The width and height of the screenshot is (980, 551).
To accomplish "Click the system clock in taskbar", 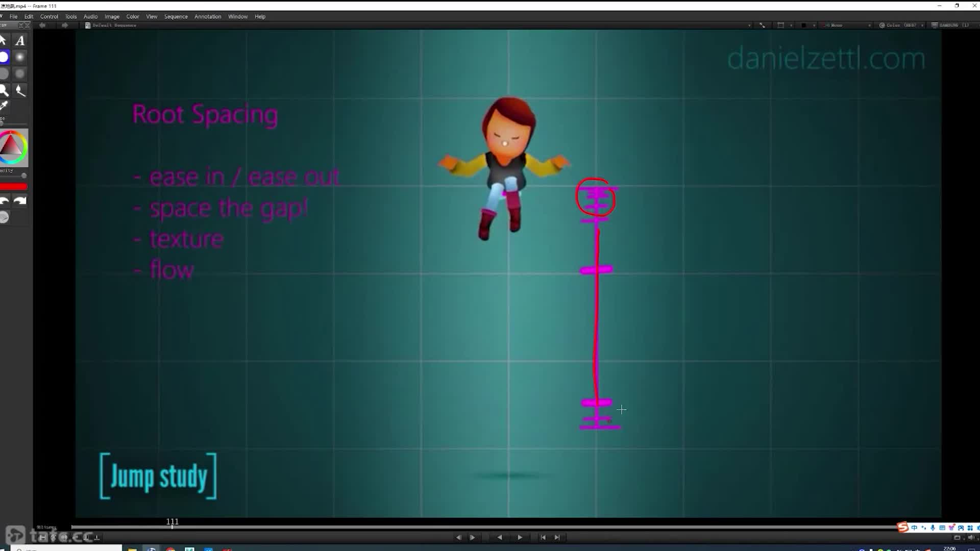I will (949, 548).
